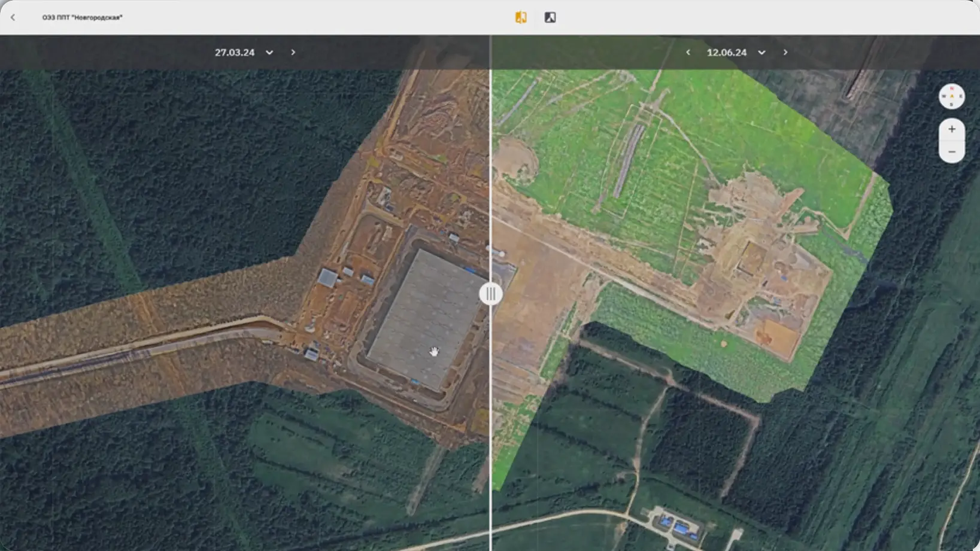Expand the 12.06.24 date dropdown chevron
The image size is (980, 551).
[761, 53]
